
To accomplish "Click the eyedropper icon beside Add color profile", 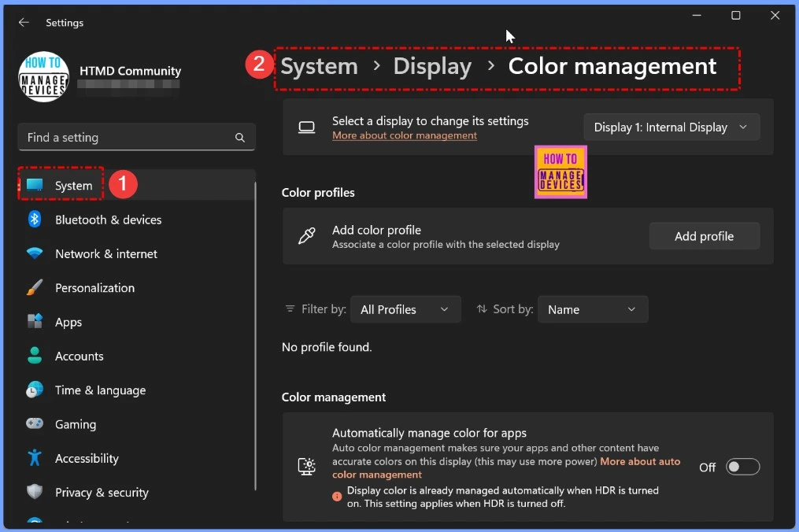I will pos(307,236).
